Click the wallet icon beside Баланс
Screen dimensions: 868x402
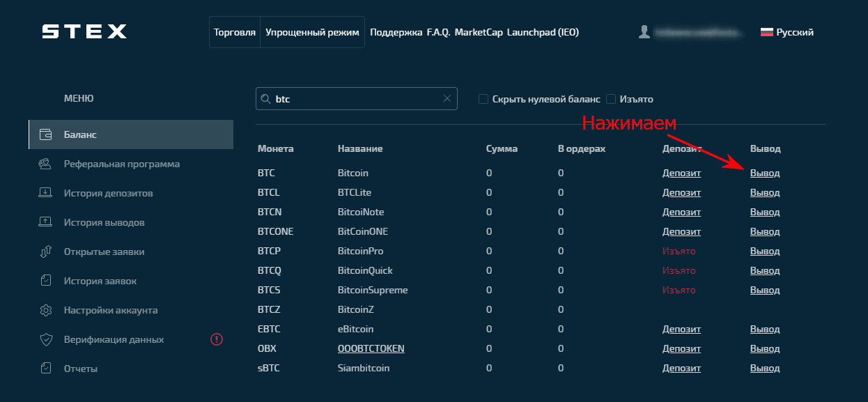(x=46, y=134)
